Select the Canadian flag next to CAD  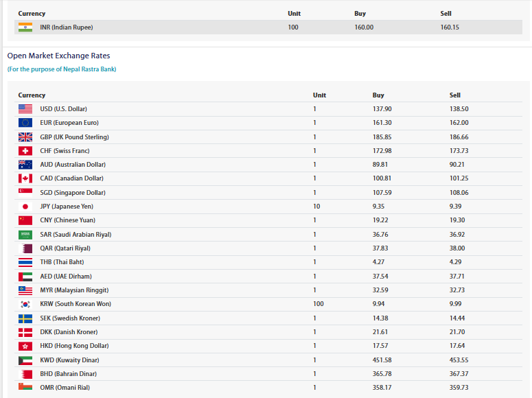(x=25, y=178)
